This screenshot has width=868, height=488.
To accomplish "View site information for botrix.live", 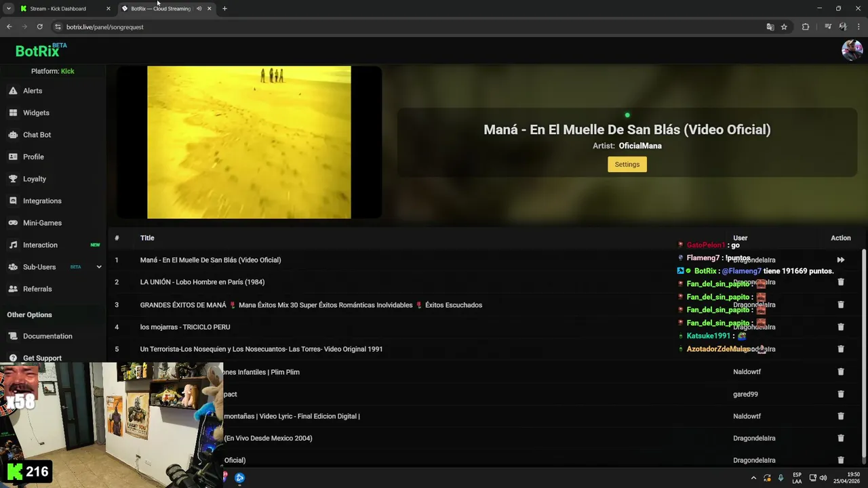I will tap(58, 27).
